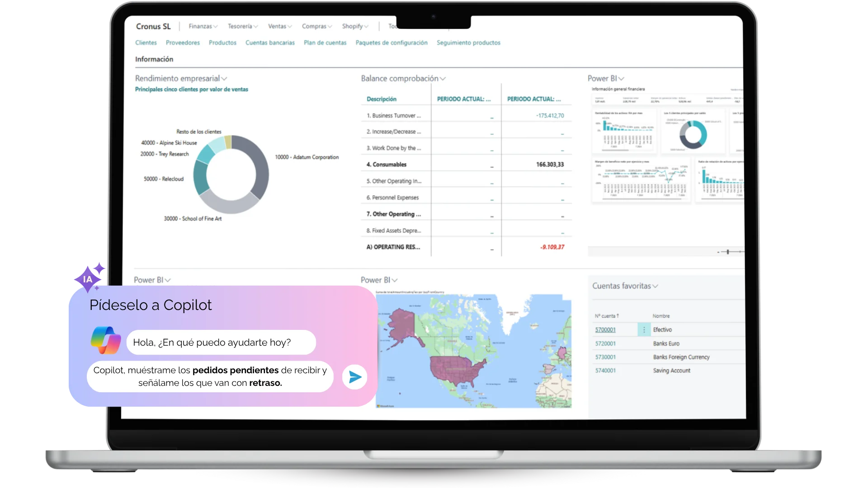Open Plan de cuentas
Viewport: 868px width, 488px height.
[x=325, y=42]
